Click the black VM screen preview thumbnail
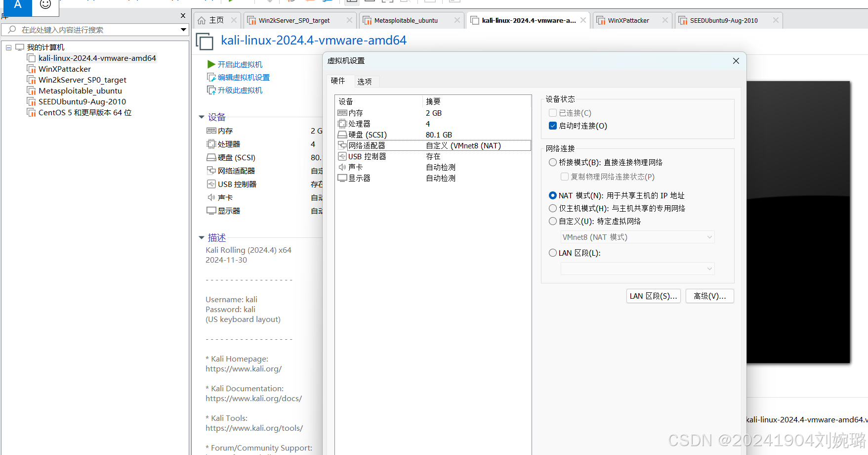This screenshot has height=455, width=868. [x=798, y=222]
